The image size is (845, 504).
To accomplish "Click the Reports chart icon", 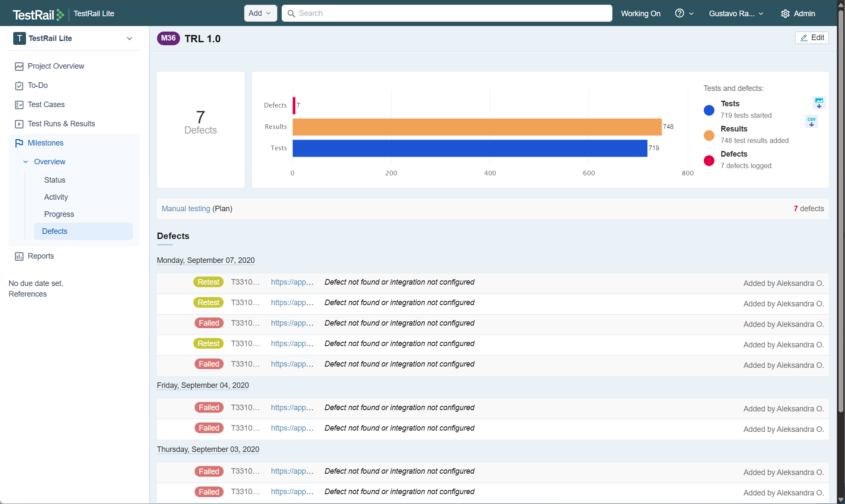I will [x=19, y=256].
